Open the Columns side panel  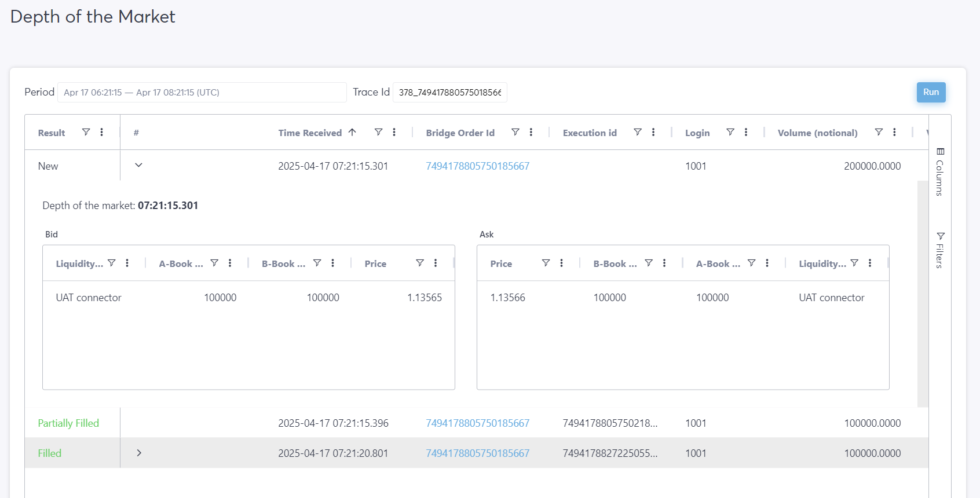click(x=940, y=172)
